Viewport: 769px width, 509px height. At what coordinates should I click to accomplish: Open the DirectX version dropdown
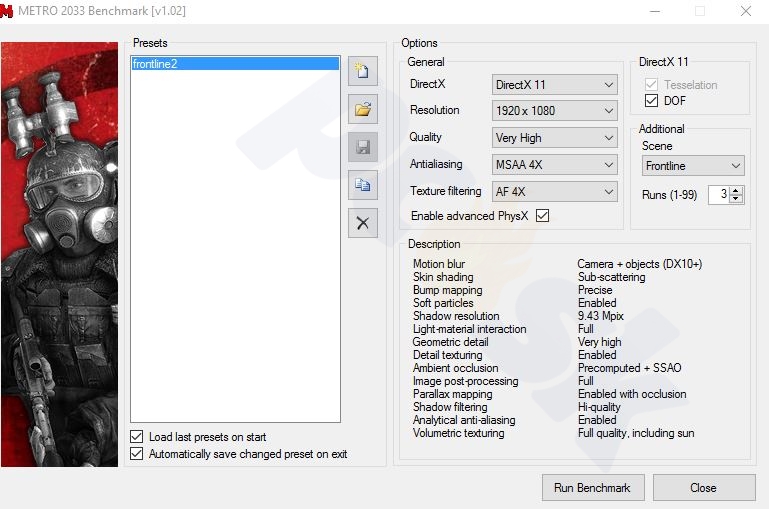pyautogui.click(x=554, y=85)
